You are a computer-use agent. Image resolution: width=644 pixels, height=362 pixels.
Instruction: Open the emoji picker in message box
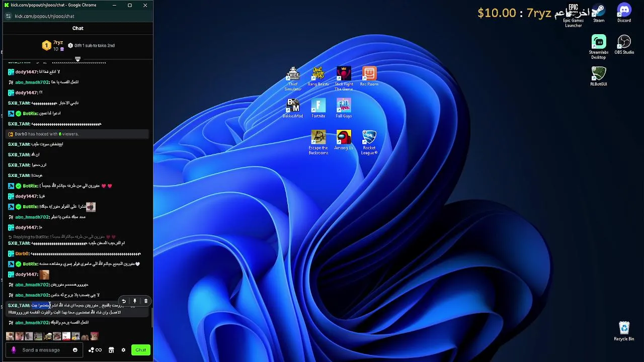click(75, 350)
